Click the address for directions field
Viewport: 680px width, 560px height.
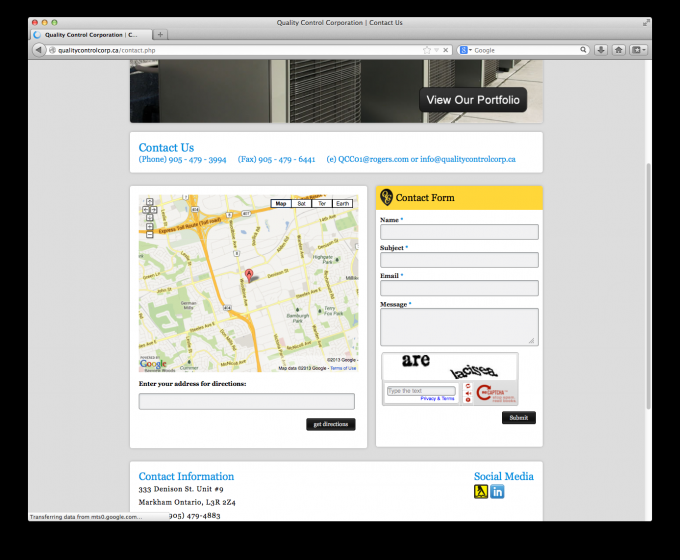pos(246,401)
